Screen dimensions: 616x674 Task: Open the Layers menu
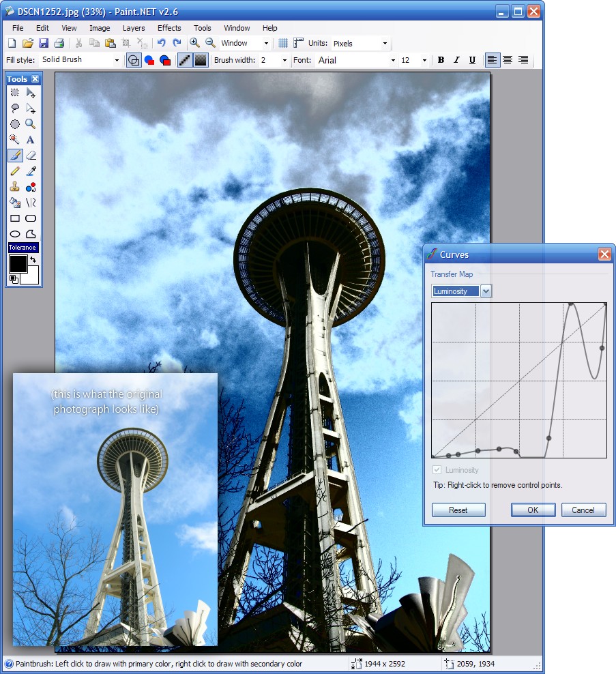pyautogui.click(x=133, y=27)
